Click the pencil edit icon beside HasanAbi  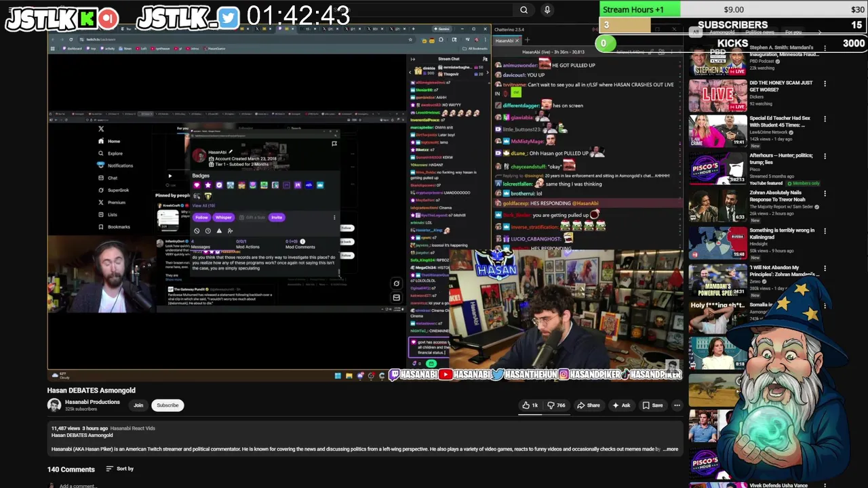point(231,152)
